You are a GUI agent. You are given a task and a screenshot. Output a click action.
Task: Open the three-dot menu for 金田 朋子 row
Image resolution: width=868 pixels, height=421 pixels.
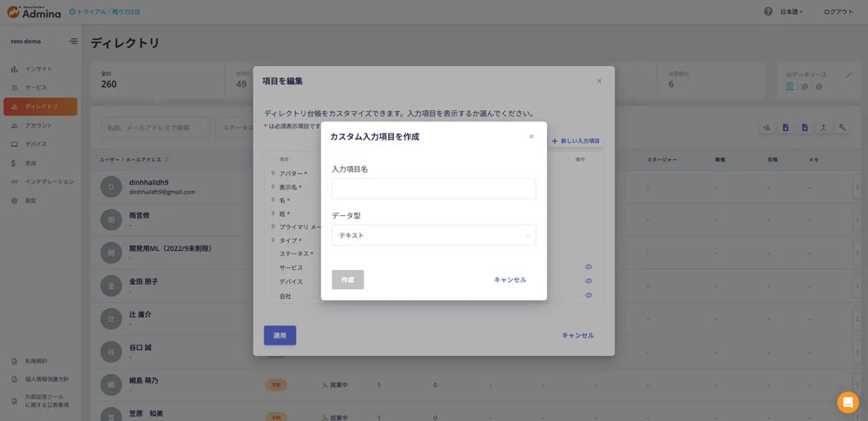tap(857, 286)
